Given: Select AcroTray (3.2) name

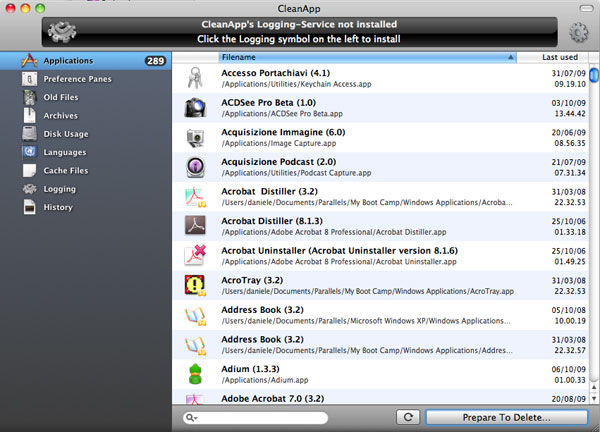Looking at the screenshot, I should tap(252, 280).
